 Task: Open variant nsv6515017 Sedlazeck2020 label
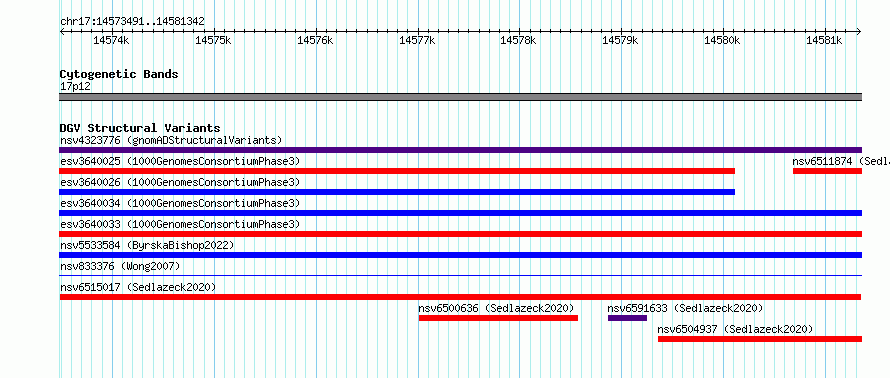coord(138,287)
